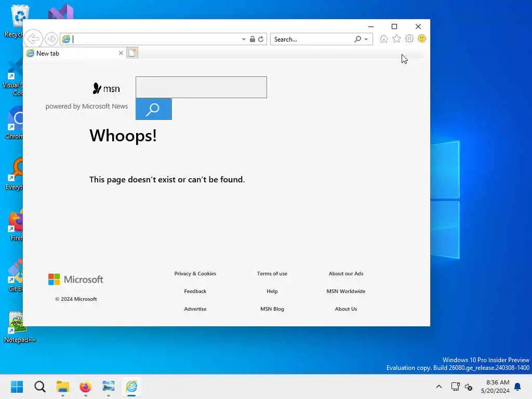Focus the address bar text field
Viewport: 532px width, 399px height.
[x=156, y=39]
